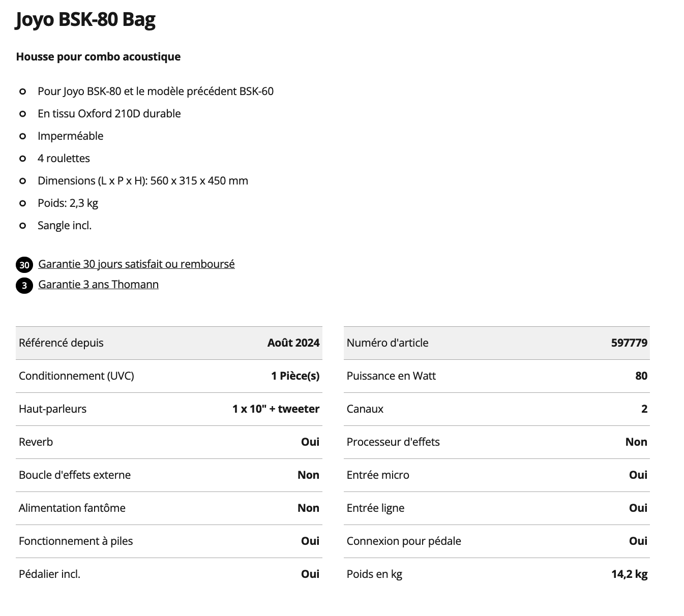Open the Garantie 30 jours satisfait ou remboursé link
The image size is (684, 616).
pyautogui.click(x=136, y=264)
